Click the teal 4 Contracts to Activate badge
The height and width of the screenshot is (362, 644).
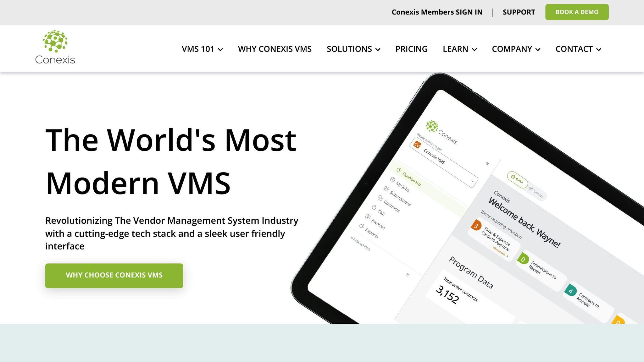570,291
